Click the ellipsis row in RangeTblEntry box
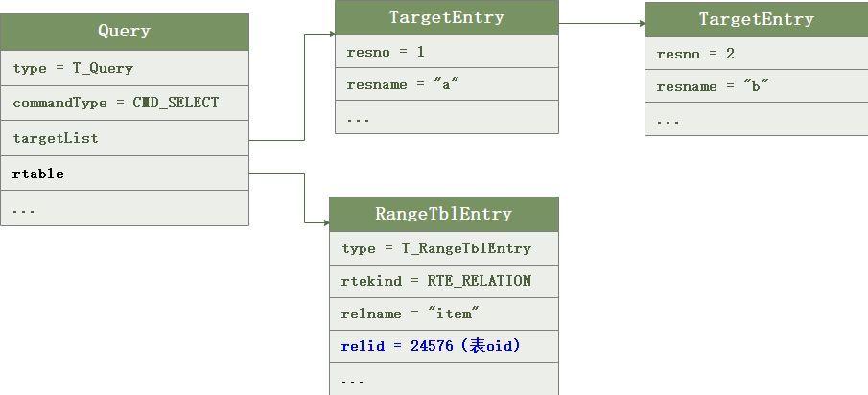868x395 pixels. click(x=444, y=380)
